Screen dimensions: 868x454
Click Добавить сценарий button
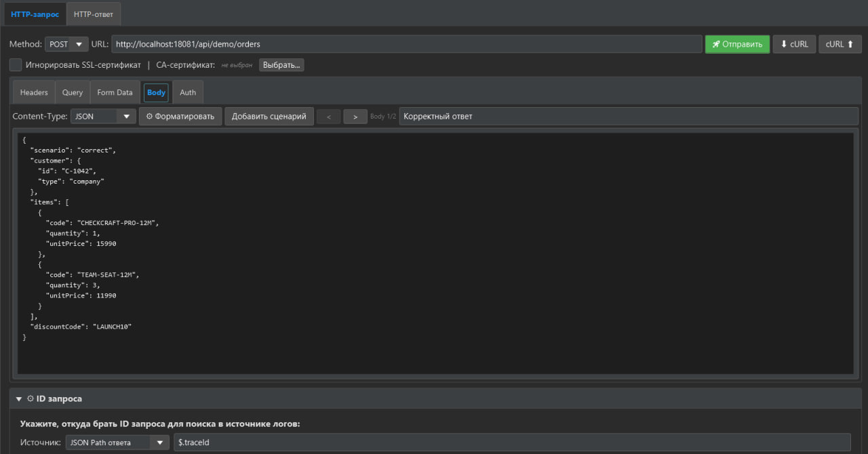269,117
